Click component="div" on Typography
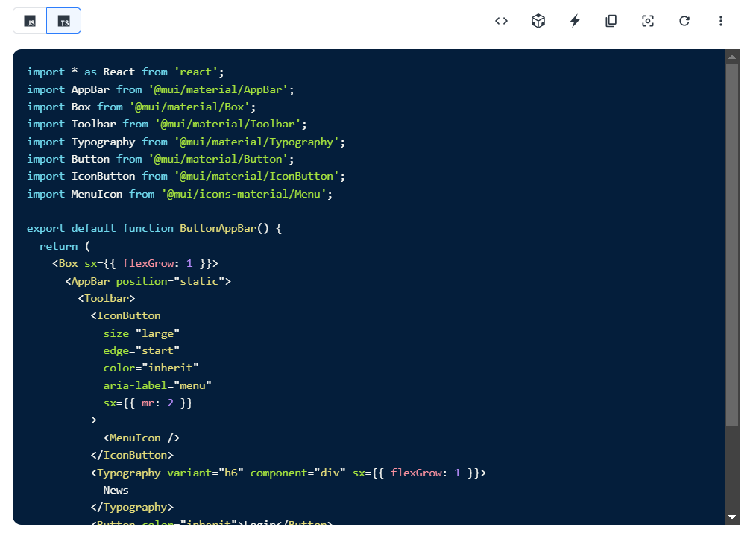Image resolution: width=756 pixels, height=542 pixels. coord(298,473)
